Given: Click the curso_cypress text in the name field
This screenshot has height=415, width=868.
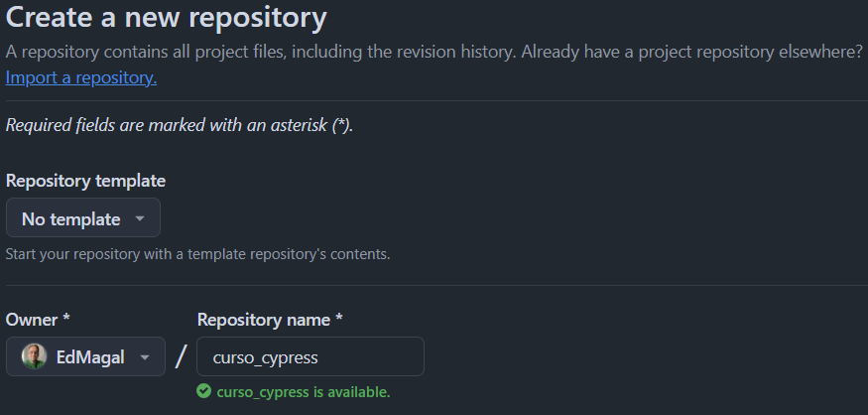Looking at the screenshot, I should (266, 357).
